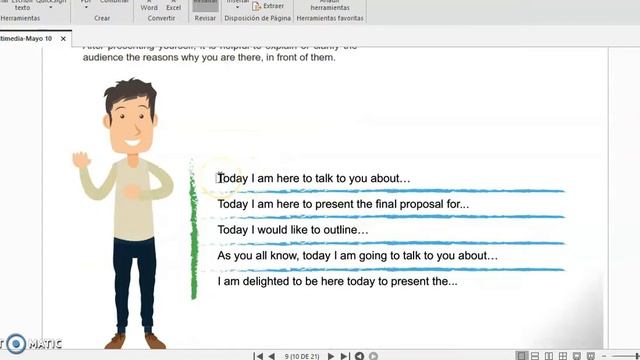Screen dimensions: 640x360
Task: Click text 'I am delighted to be here today'
Action: 296,281
